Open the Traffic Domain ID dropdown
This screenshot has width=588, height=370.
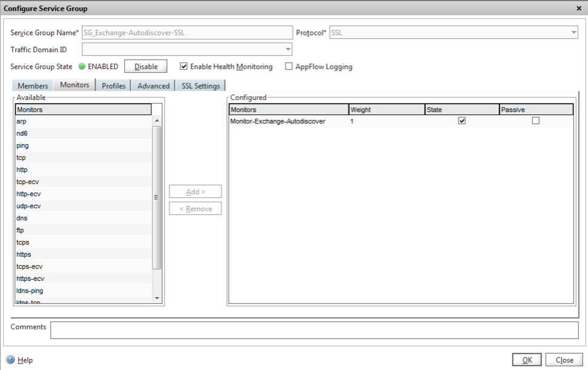pyautogui.click(x=288, y=50)
